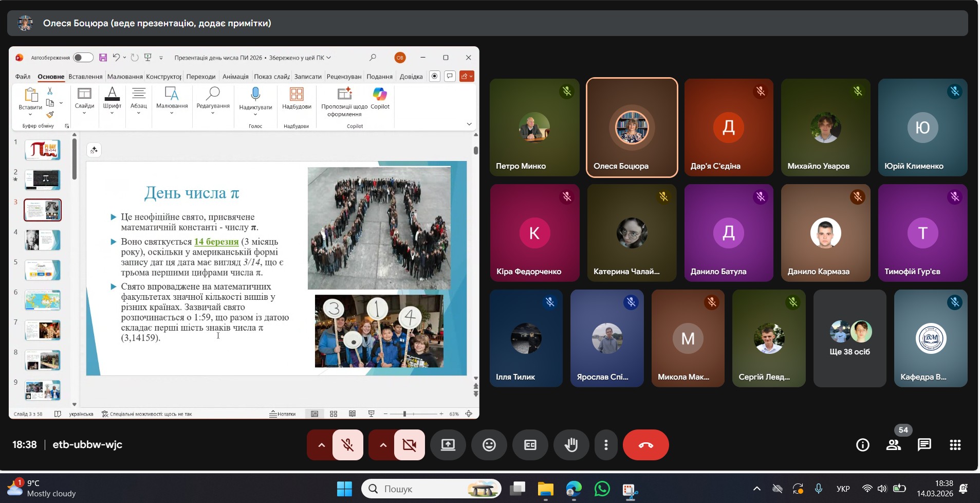The height and width of the screenshot is (503, 980).
Task: Turn on closed captions
Action: 530,445
